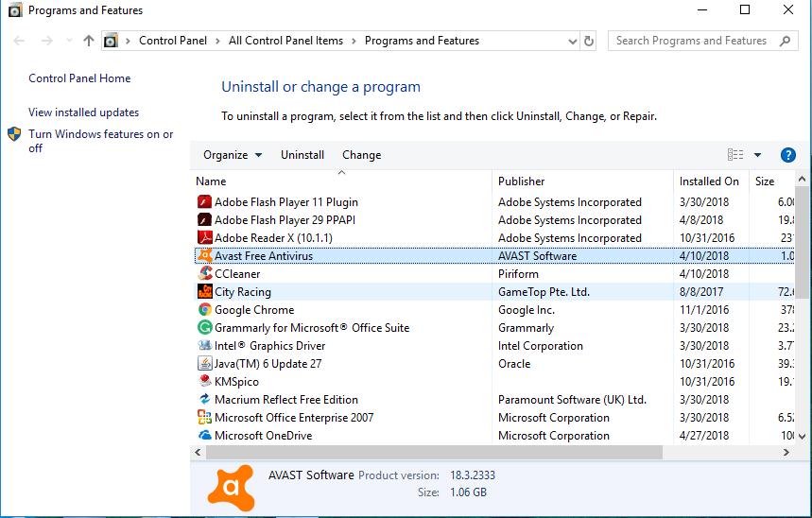
Task: Click the 4/27/2018 installed date cell
Action: coord(704,436)
